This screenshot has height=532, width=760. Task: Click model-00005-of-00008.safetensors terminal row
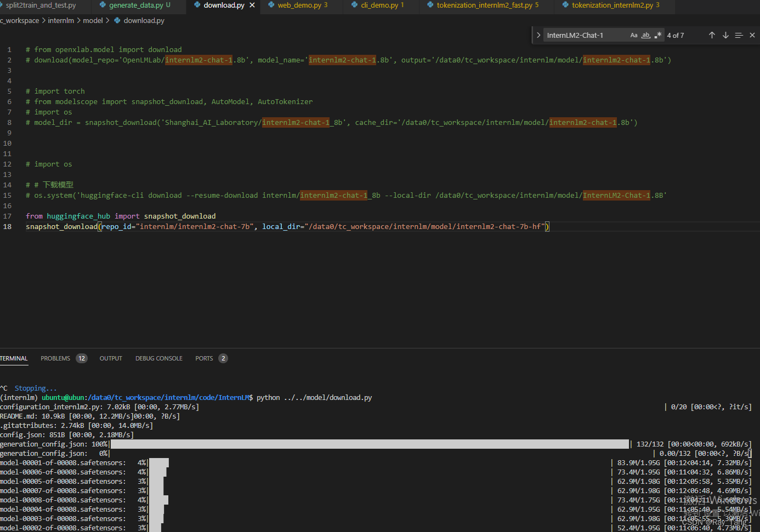pos(376,482)
